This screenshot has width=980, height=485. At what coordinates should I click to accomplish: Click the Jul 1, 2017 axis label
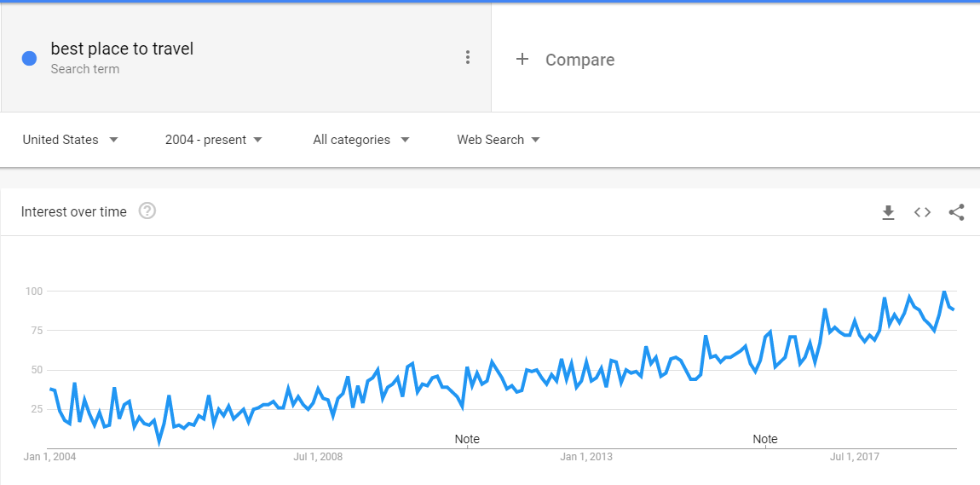854,457
